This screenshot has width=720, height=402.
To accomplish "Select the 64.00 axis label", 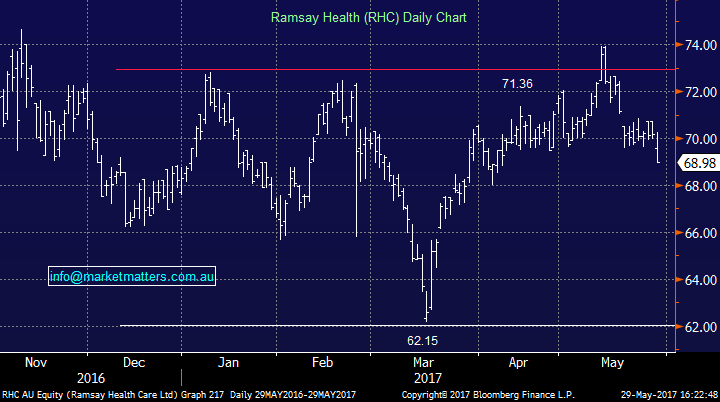I will tap(701, 280).
